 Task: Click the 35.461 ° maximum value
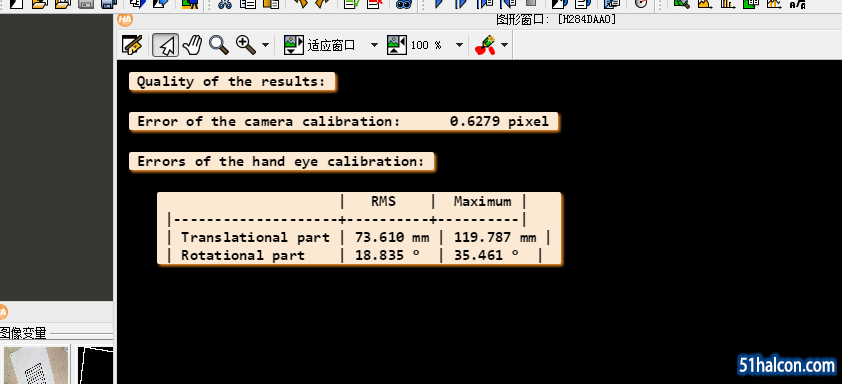487,255
